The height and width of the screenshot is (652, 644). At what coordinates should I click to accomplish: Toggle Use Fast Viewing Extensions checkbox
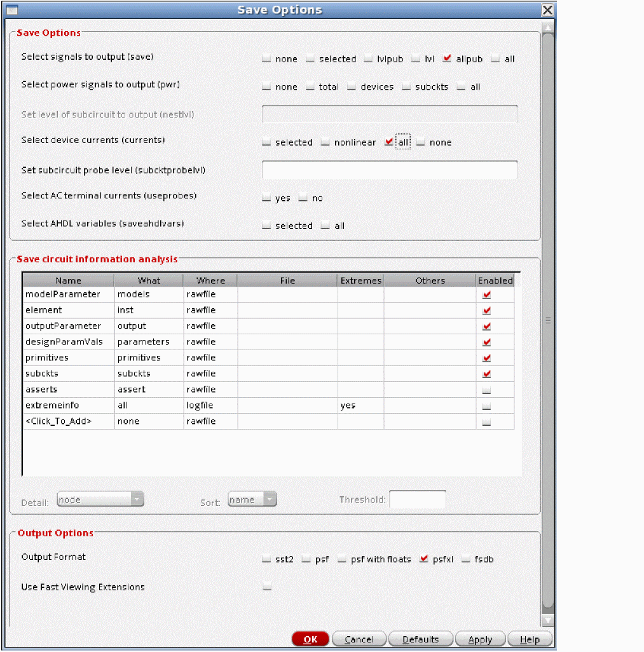click(x=267, y=587)
